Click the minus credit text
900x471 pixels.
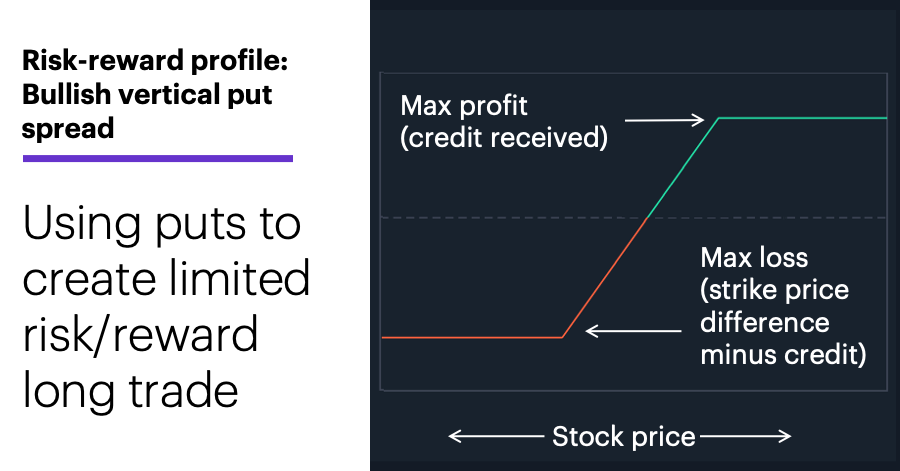[x=783, y=354]
